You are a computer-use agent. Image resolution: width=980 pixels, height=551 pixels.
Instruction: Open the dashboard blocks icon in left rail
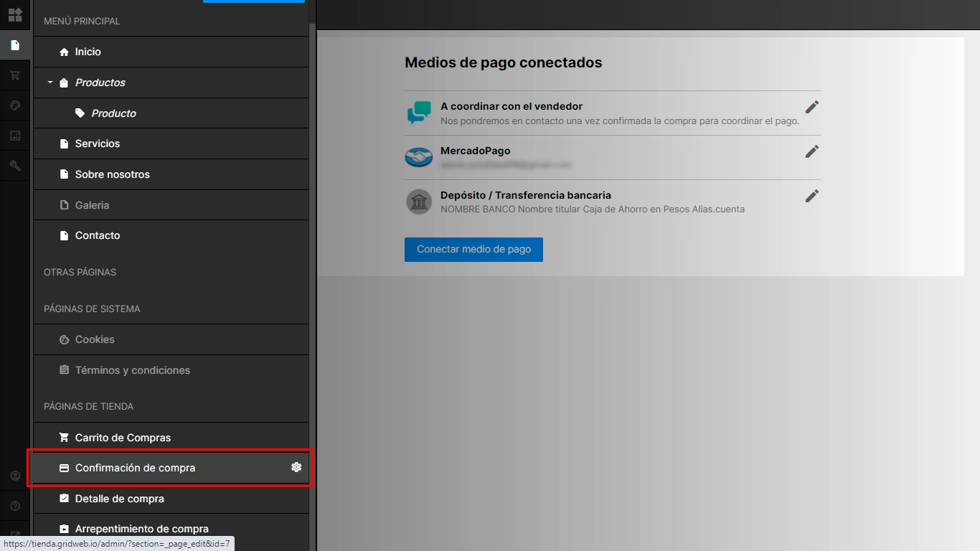click(15, 15)
